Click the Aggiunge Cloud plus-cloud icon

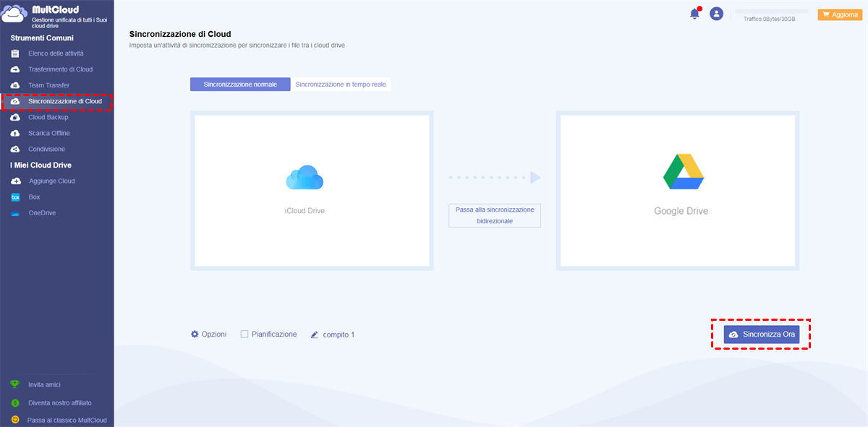[15, 181]
